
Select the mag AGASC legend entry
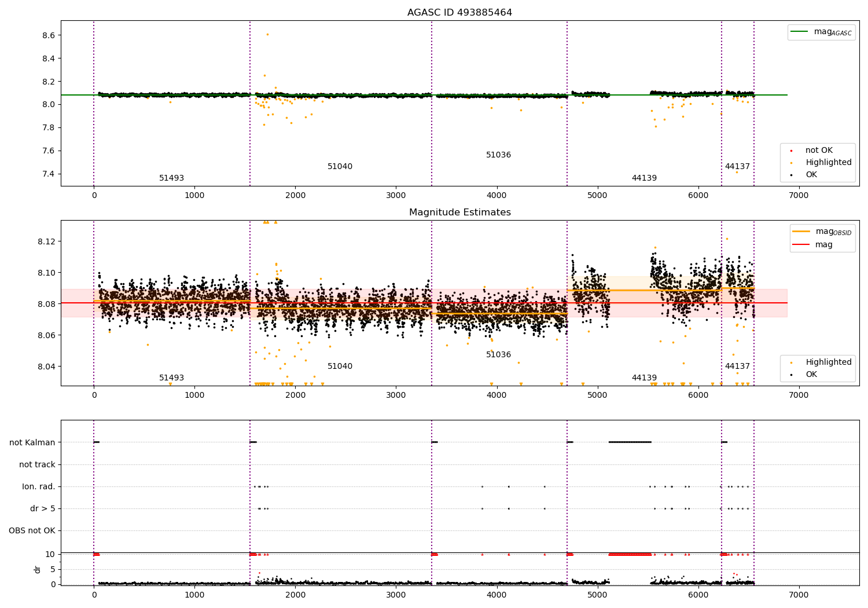[821, 32]
